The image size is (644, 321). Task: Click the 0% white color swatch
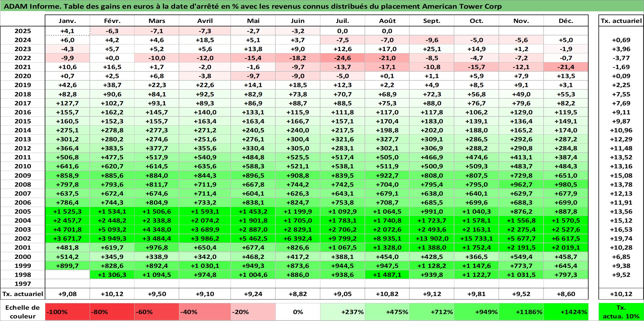pos(298,312)
